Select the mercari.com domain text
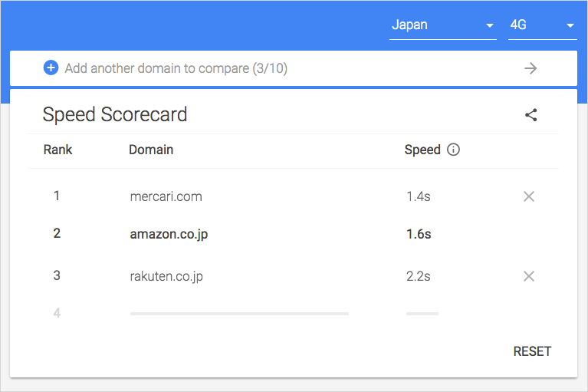The height and width of the screenshot is (392, 588). 166,196
